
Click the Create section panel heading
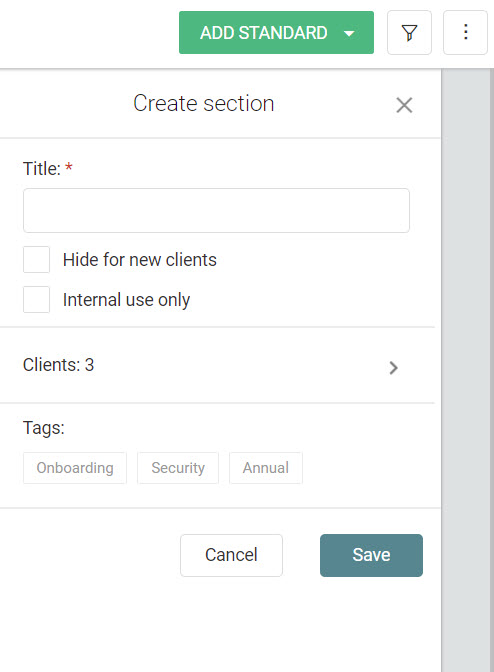[x=204, y=103]
